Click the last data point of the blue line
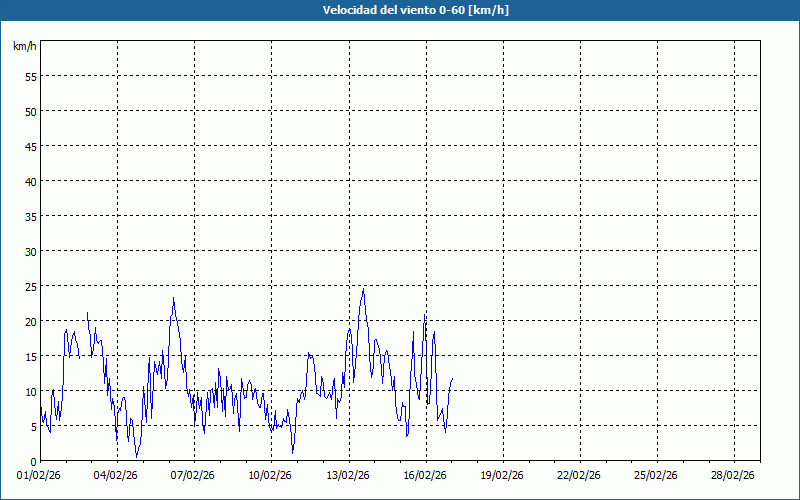Screen dimensions: 800x500 pos(453,378)
